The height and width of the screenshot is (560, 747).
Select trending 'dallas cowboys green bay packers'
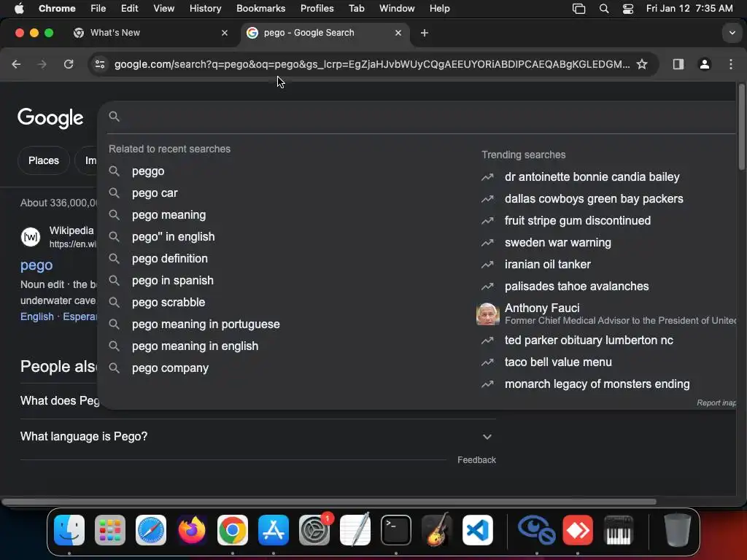[594, 198]
